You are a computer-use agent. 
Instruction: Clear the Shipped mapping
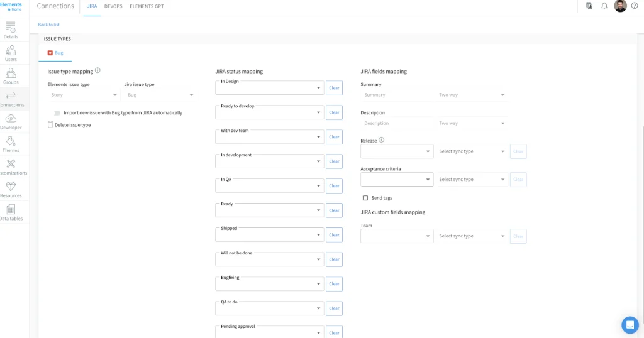point(335,234)
